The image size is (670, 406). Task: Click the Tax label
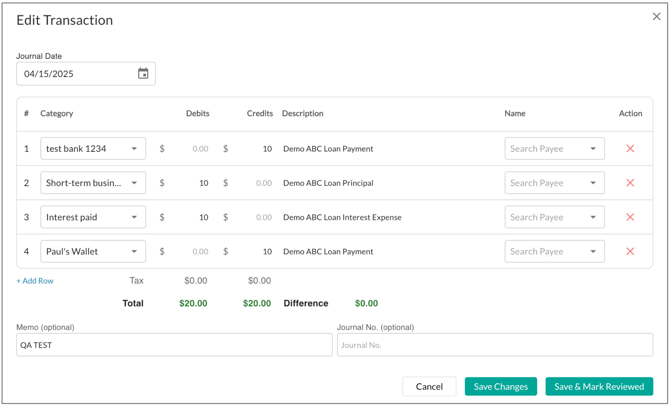pyautogui.click(x=136, y=281)
